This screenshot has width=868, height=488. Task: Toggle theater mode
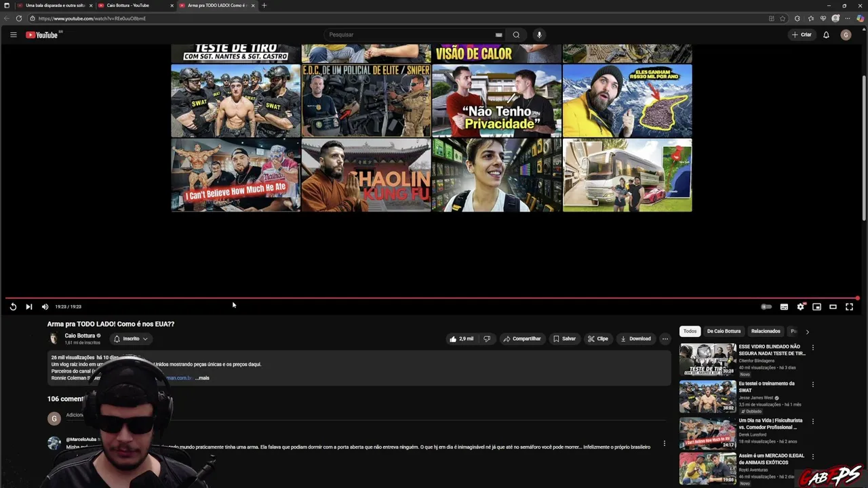click(x=833, y=307)
